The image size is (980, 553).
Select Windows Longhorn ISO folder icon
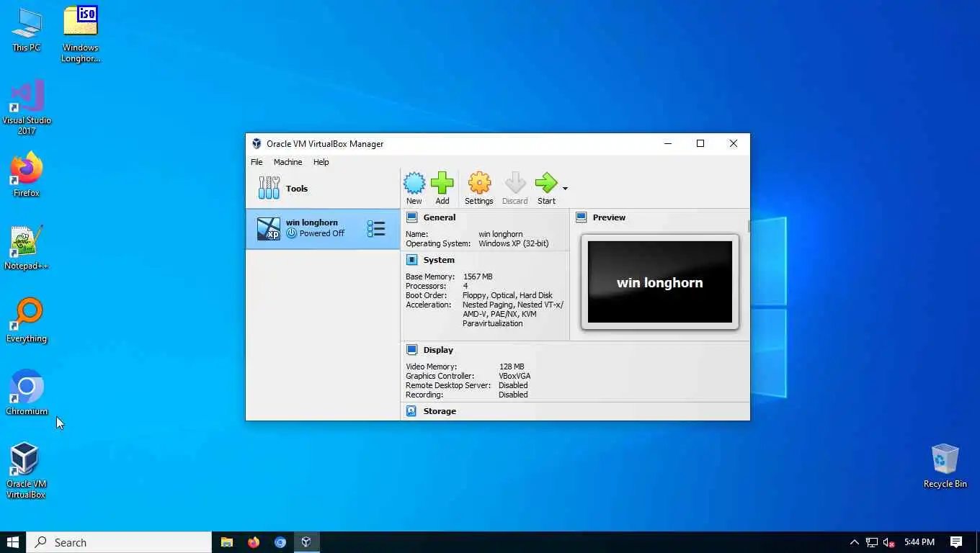pos(80,35)
